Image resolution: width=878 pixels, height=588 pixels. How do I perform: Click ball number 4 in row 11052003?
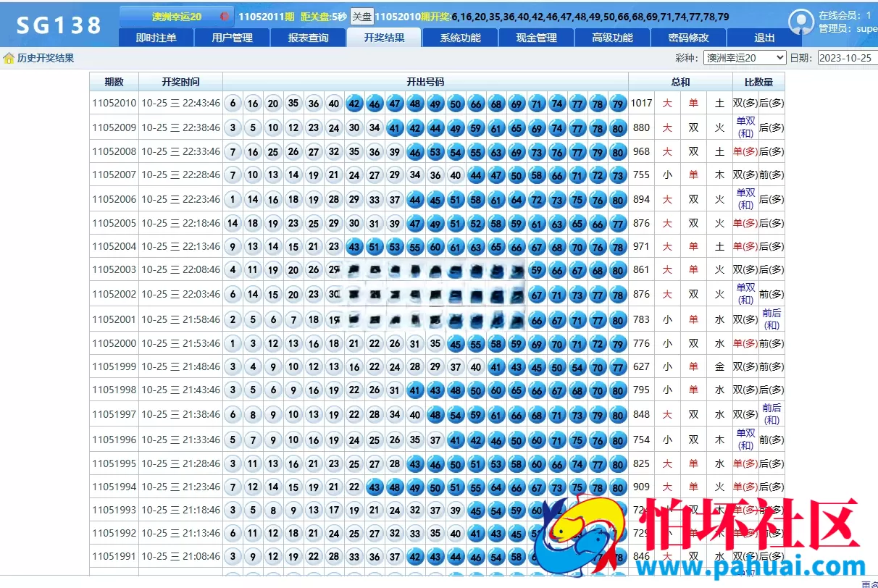233,270
